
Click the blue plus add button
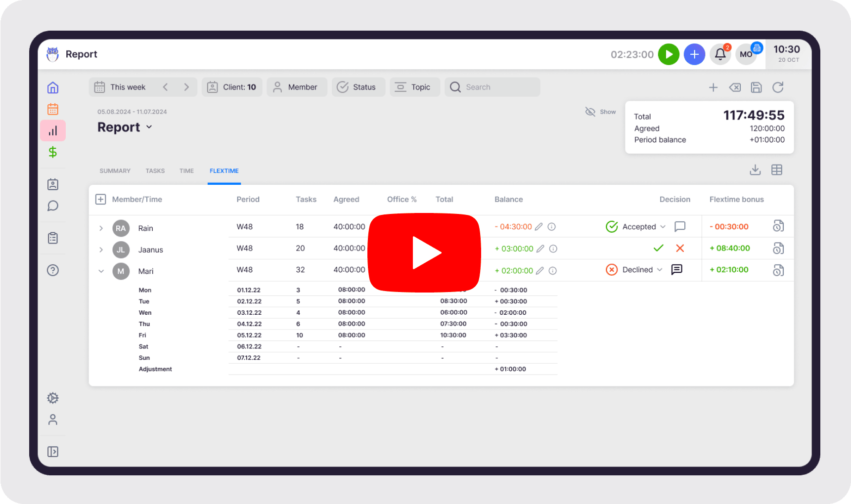(x=694, y=54)
